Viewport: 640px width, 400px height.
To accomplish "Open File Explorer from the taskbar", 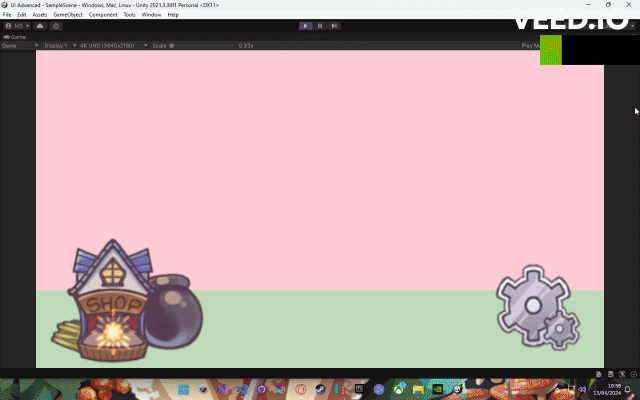I will coord(418,390).
